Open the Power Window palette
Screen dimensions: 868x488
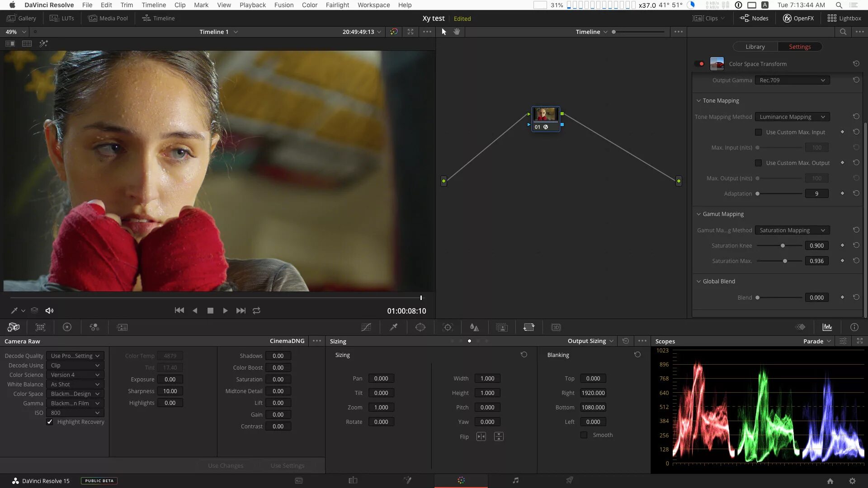[420, 327]
